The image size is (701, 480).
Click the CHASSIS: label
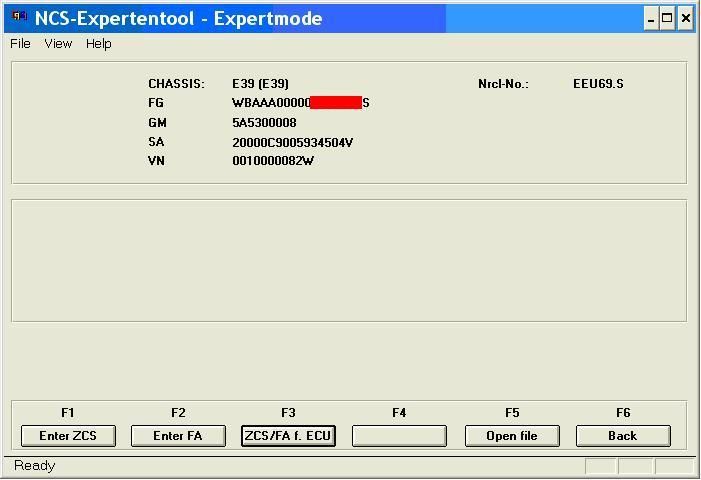coord(176,84)
